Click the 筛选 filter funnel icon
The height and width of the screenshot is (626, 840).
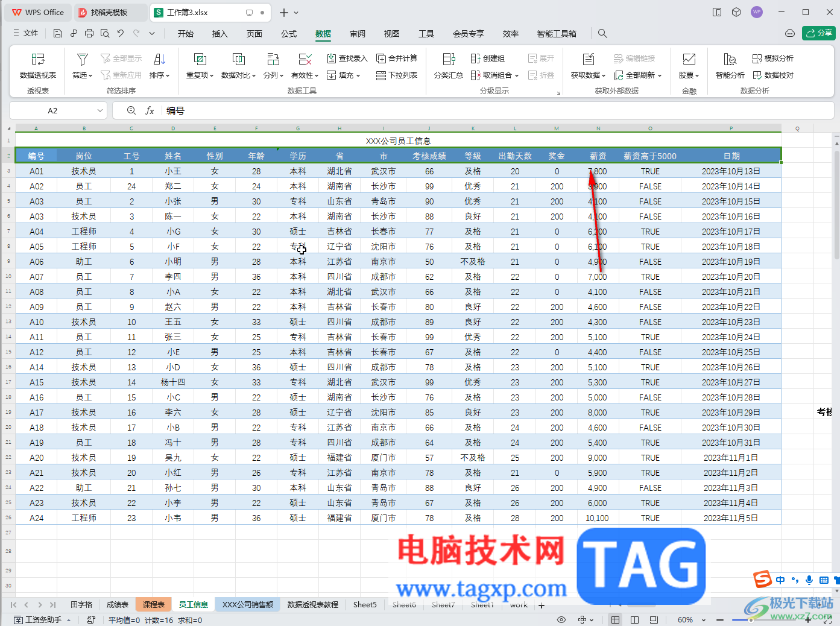point(83,59)
